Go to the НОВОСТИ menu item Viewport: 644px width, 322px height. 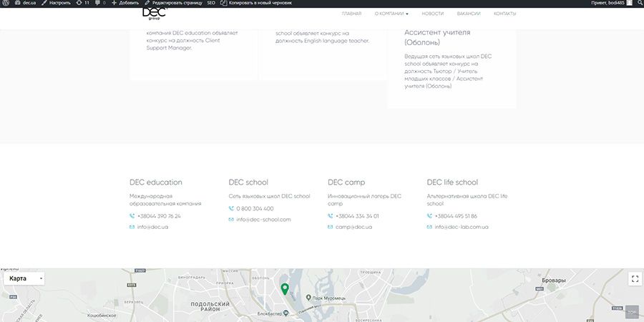pos(432,14)
